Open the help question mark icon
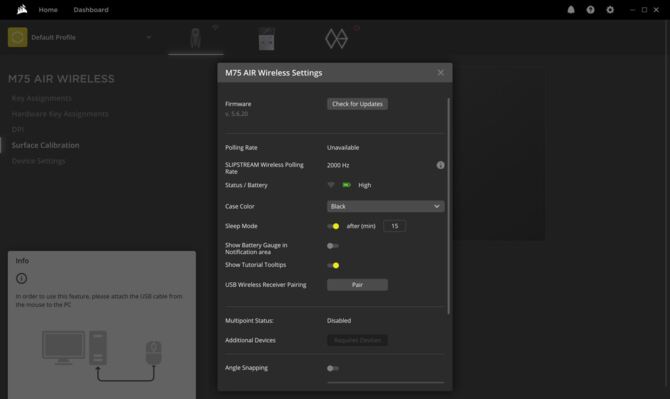Image resolution: width=670 pixels, height=399 pixels. pyautogui.click(x=590, y=9)
